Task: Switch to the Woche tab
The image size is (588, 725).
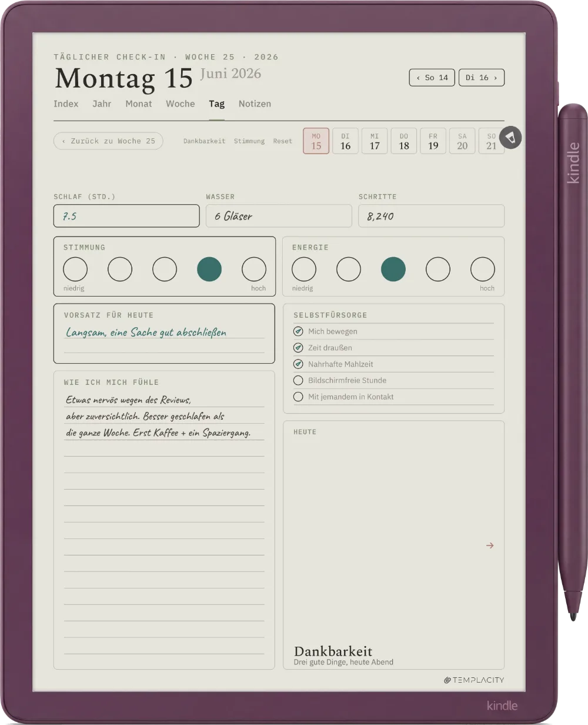Action: [181, 104]
